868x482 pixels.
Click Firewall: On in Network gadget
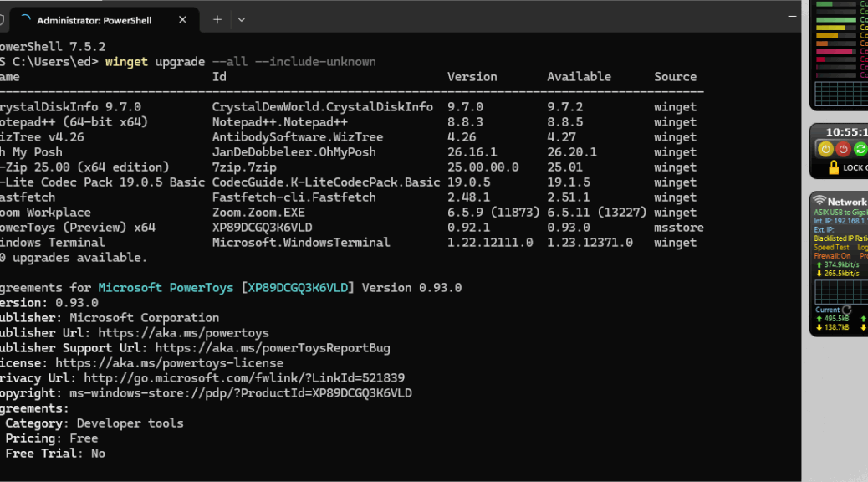[832, 256]
